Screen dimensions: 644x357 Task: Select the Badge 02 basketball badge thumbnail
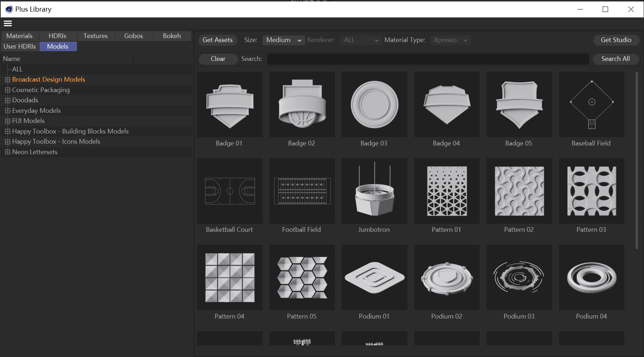(302, 104)
